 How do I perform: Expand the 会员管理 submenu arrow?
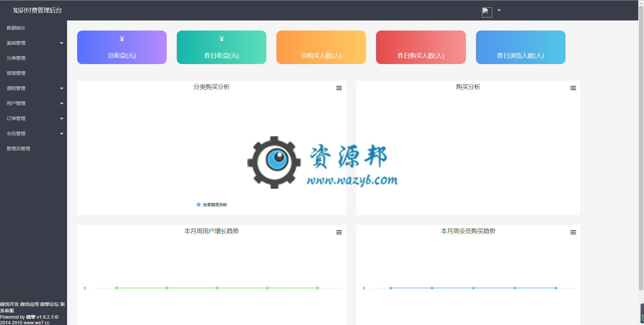(62, 134)
